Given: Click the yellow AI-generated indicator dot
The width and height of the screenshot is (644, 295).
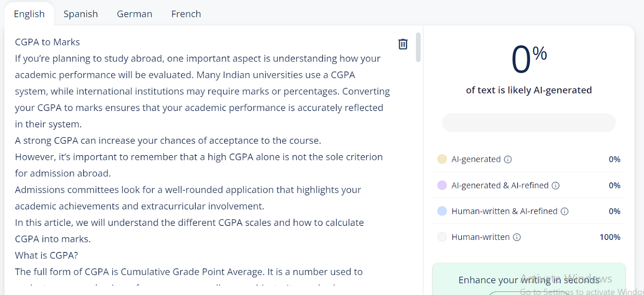Looking at the screenshot, I should pyautogui.click(x=442, y=159).
